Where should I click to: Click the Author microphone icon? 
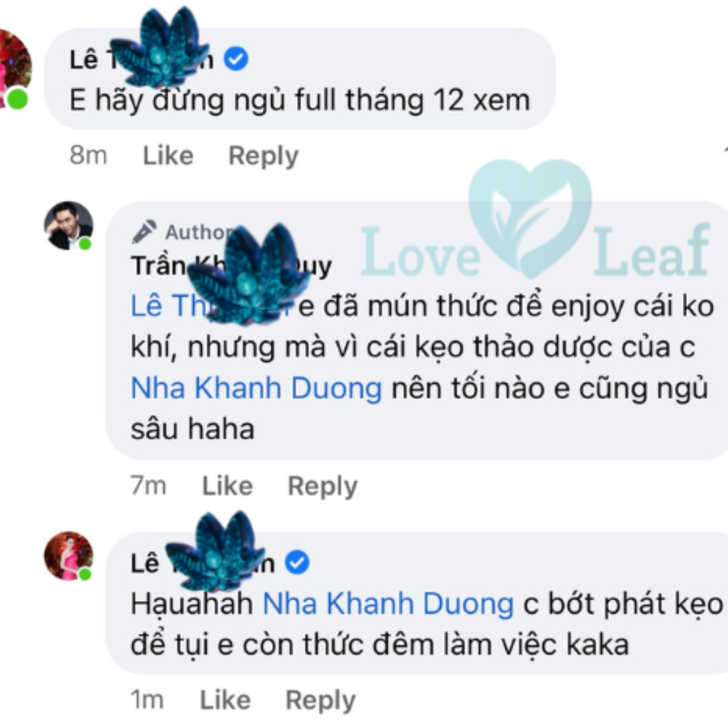pyautogui.click(x=144, y=232)
